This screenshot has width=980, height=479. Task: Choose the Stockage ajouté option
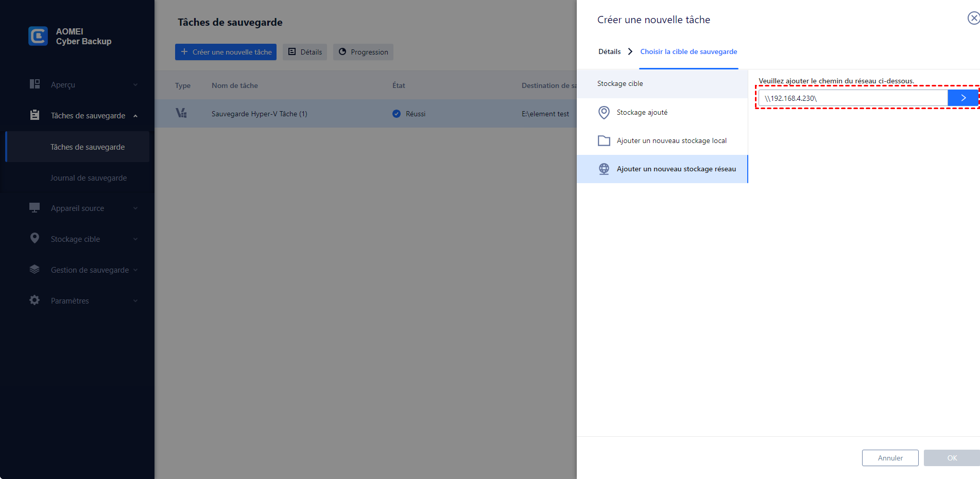click(x=642, y=112)
